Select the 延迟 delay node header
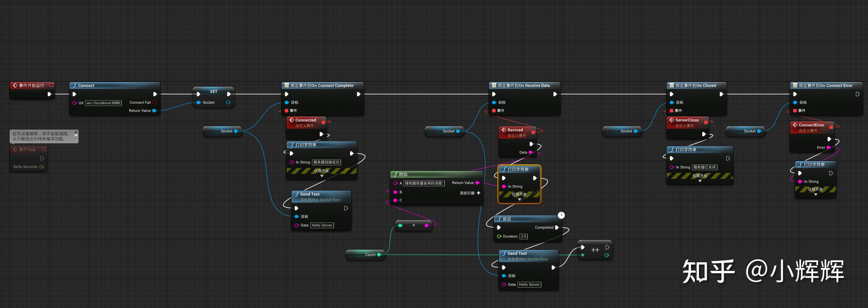 tap(528, 219)
